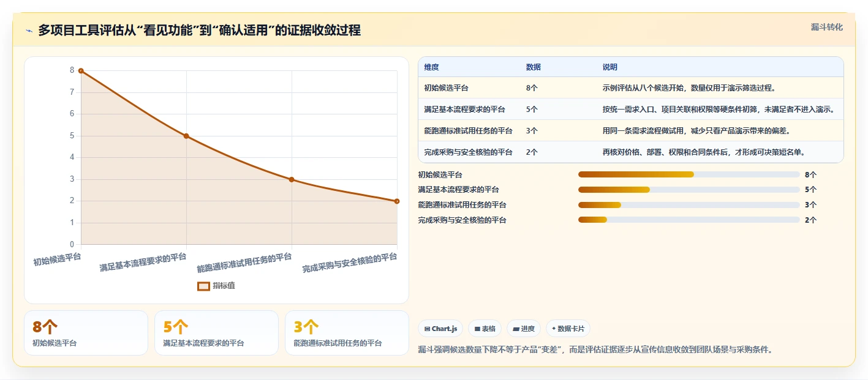Screen dimensions: 868x380
Task: Click x-axis label 初始候选平台
Action: click(x=57, y=259)
